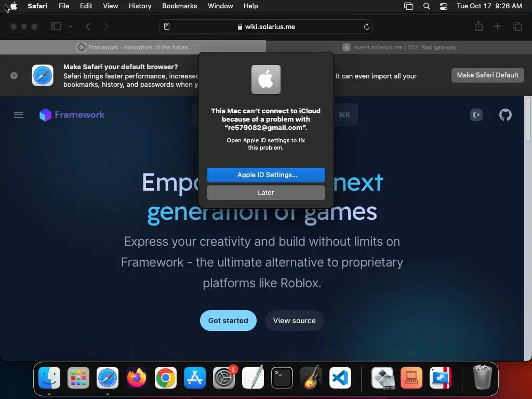Open the Framework hamburger menu
Image resolution: width=532 pixels, height=399 pixels.
[x=19, y=115]
